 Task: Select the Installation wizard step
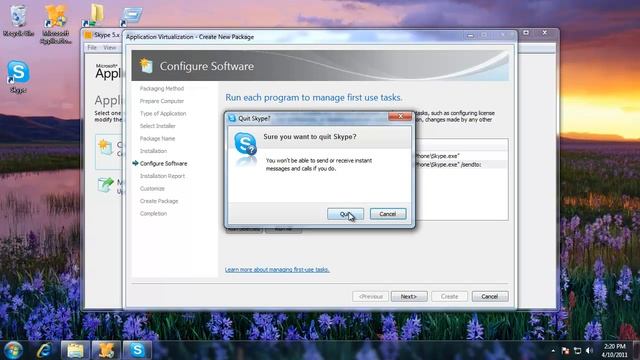pos(153,151)
